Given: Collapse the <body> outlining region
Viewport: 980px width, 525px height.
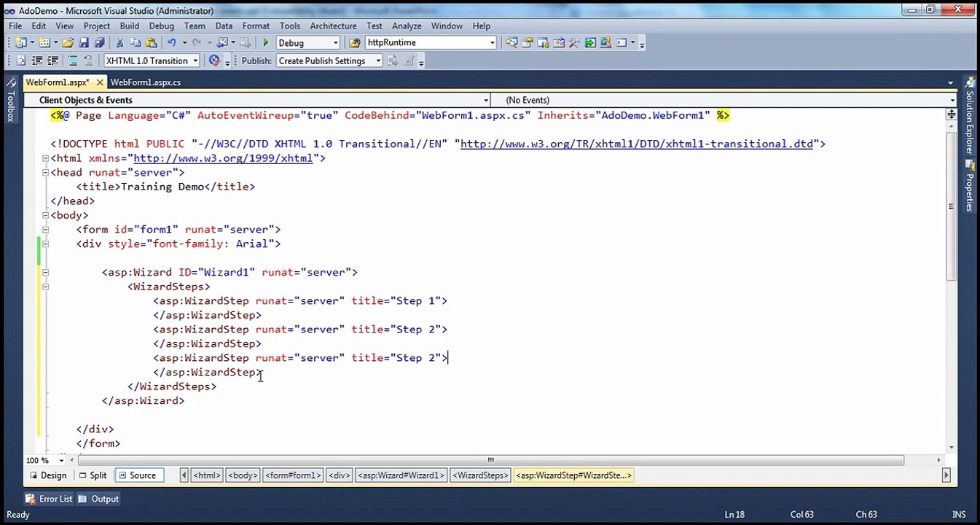Looking at the screenshot, I should pyautogui.click(x=45, y=215).
